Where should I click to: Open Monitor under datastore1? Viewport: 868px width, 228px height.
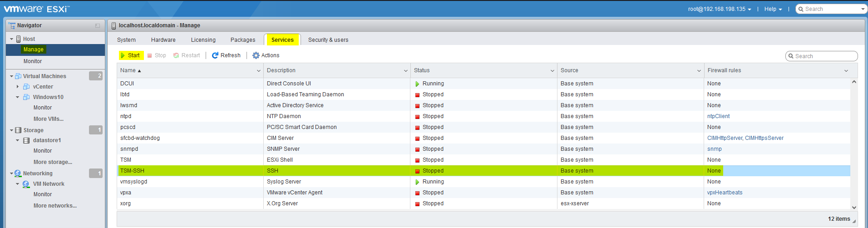(43, 151)
